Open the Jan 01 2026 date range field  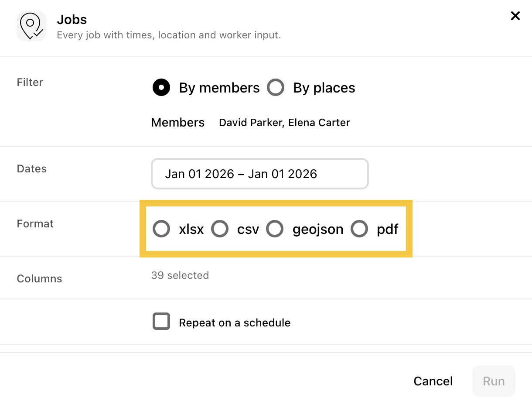coord(260,174)
